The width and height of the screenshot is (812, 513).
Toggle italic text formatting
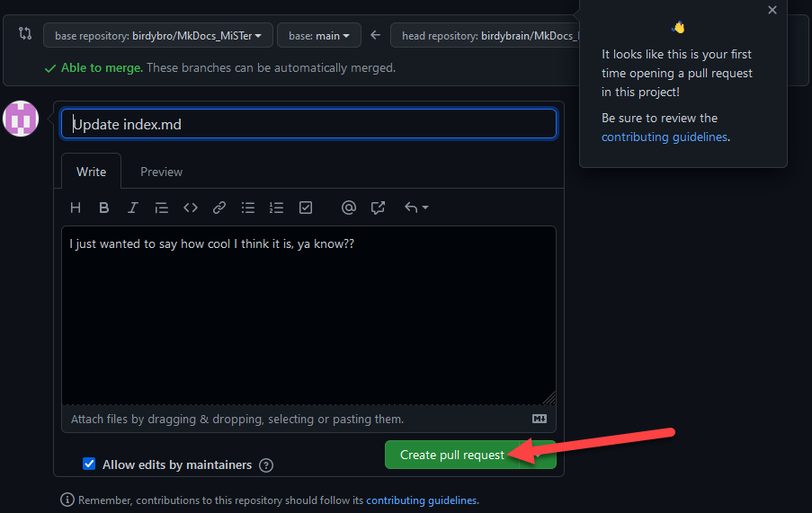pyautogui.click(x=133, y=208)
